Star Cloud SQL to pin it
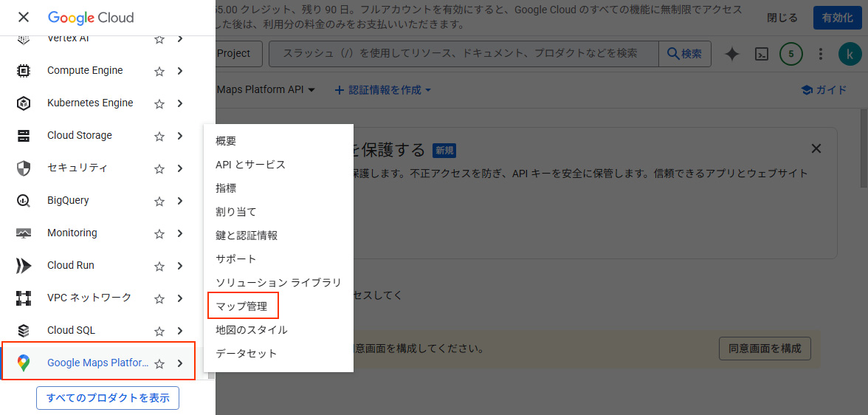The height and width of the screenshot is (415, 868). (159, 332)
